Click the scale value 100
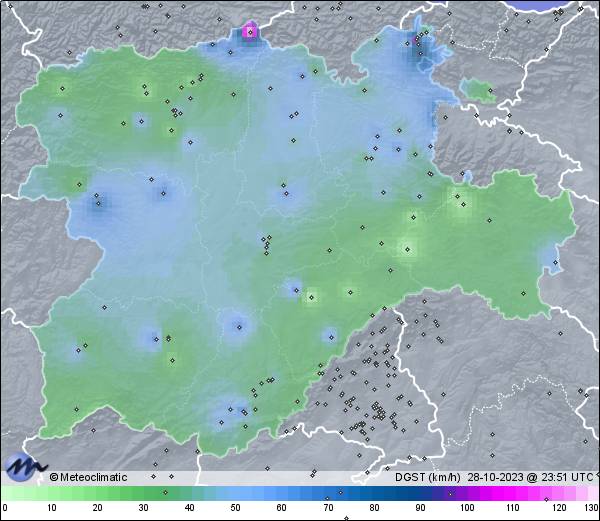Screen dimensions: 600x521 click(467, 508)
